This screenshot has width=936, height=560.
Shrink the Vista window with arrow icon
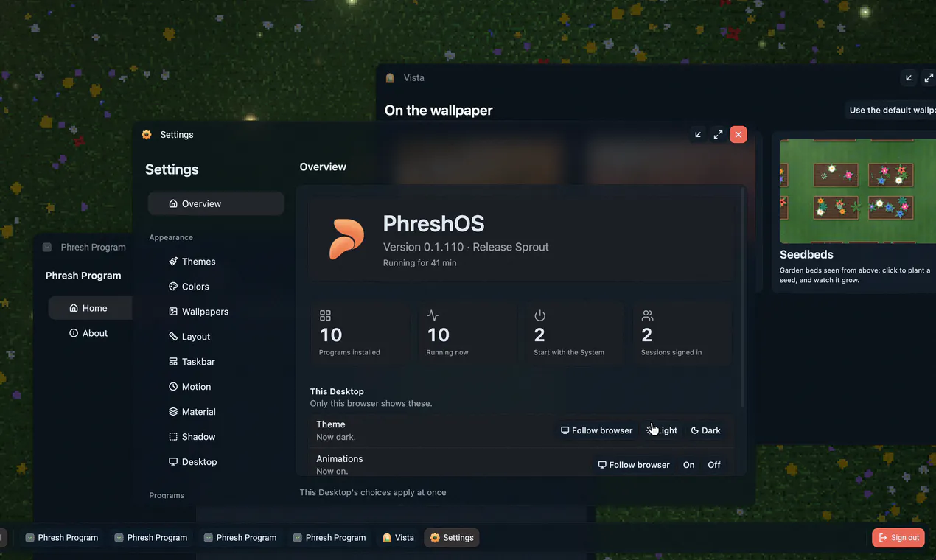point(909,77)
